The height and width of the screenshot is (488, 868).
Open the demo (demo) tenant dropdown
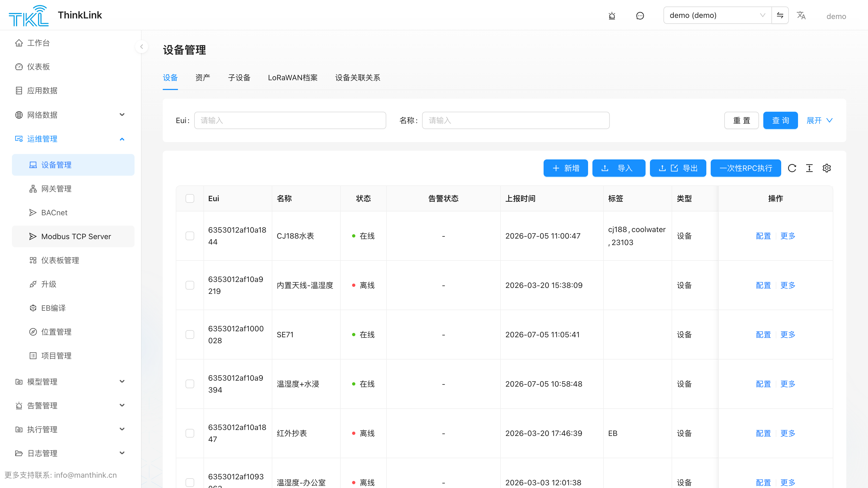718,15
